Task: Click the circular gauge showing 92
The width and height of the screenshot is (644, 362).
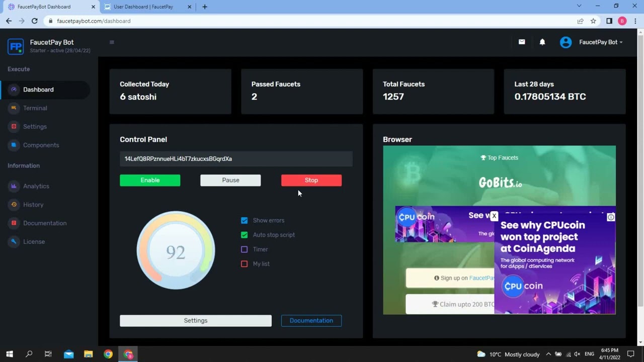Action: pos(176,250)
